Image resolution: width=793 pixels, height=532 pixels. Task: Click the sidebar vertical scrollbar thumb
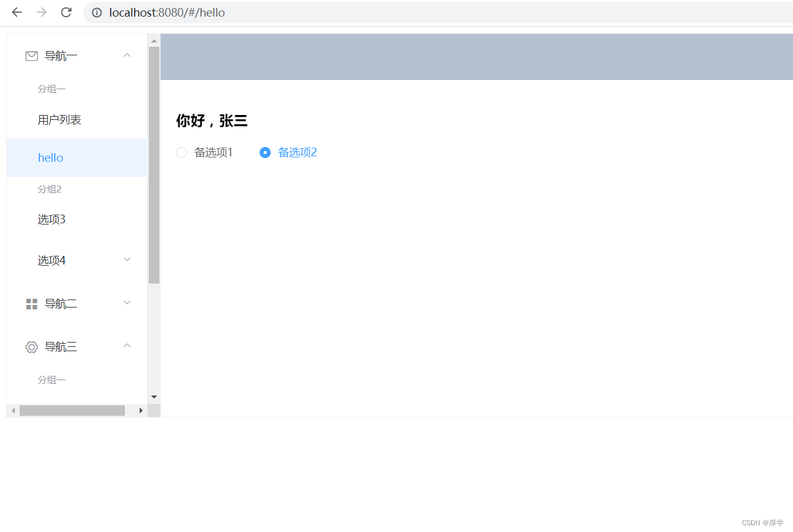[x=154, y=165]
